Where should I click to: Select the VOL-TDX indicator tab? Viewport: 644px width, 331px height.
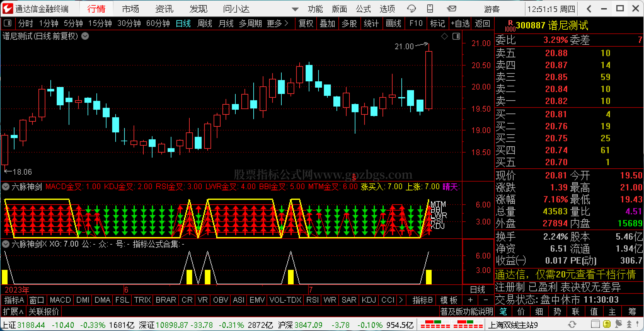285,300
